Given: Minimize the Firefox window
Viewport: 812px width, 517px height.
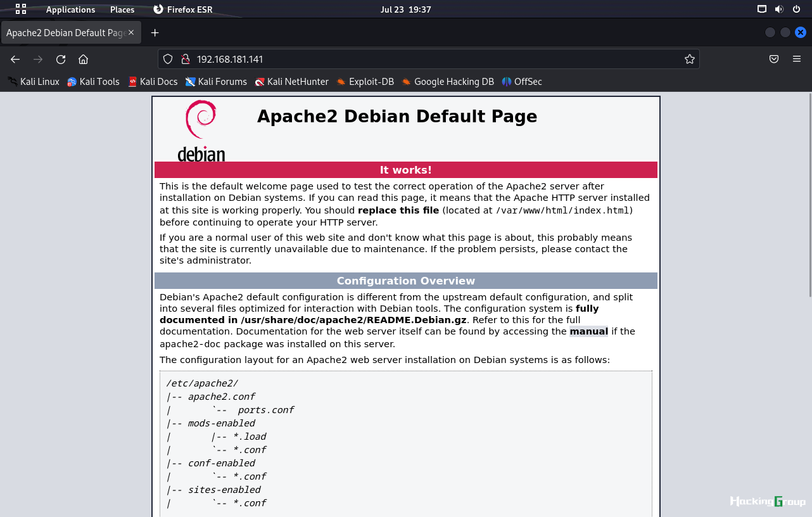Looking at the screenshot, I should click(770, 32).
